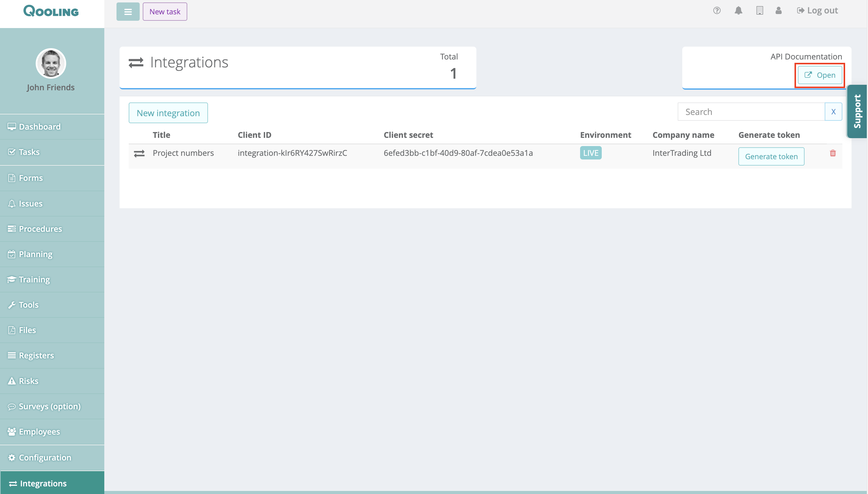Select Configuration in the sidebar
This screenshot has width=868, height=494.
[45, 458]
